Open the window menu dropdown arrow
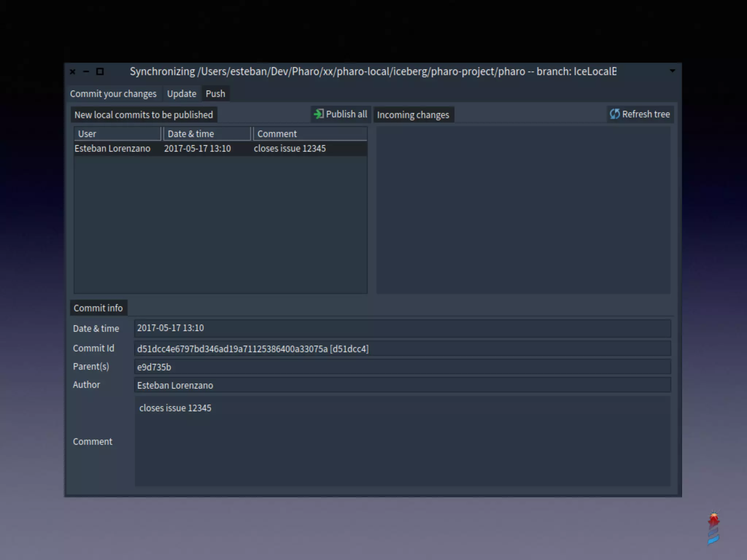The width and height of the screenshot is (747, 560). (672, 71)
